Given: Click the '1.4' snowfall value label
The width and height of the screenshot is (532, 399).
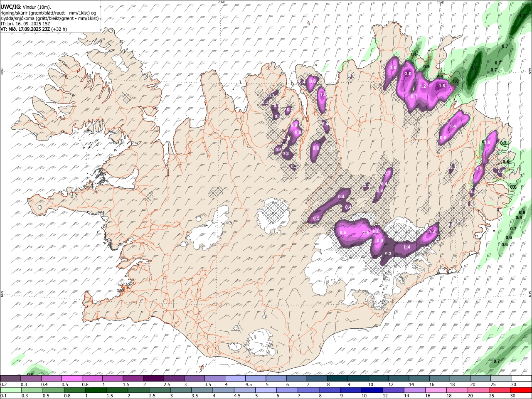Looking at the screenshot, I should point(453,126).
